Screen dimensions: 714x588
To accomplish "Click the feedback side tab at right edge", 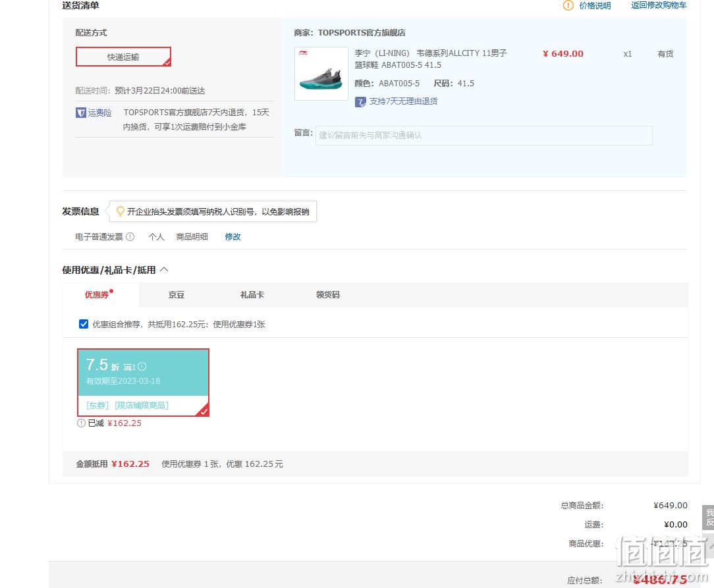I will point(709,518).
